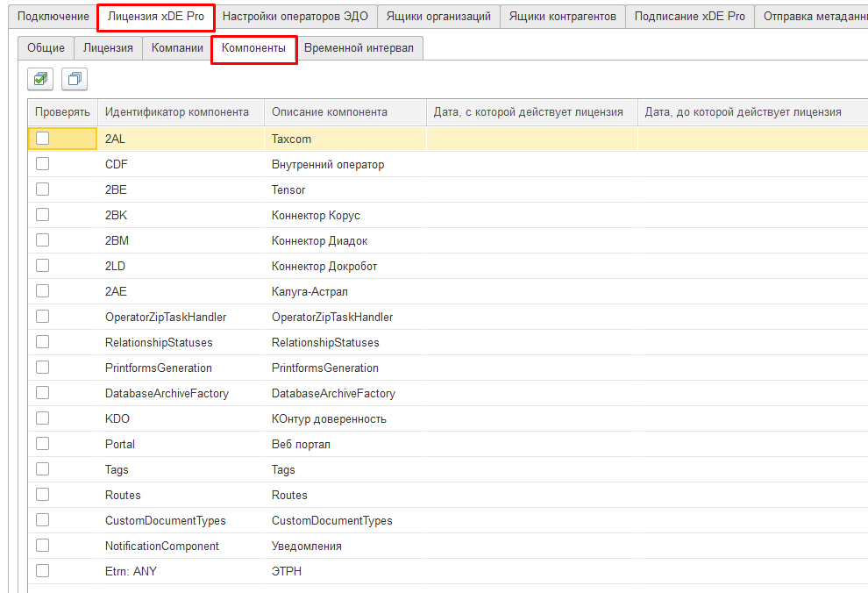
Task: Switch to the Лицензия xDE Pro tab
Action: (x=156, y=18)
